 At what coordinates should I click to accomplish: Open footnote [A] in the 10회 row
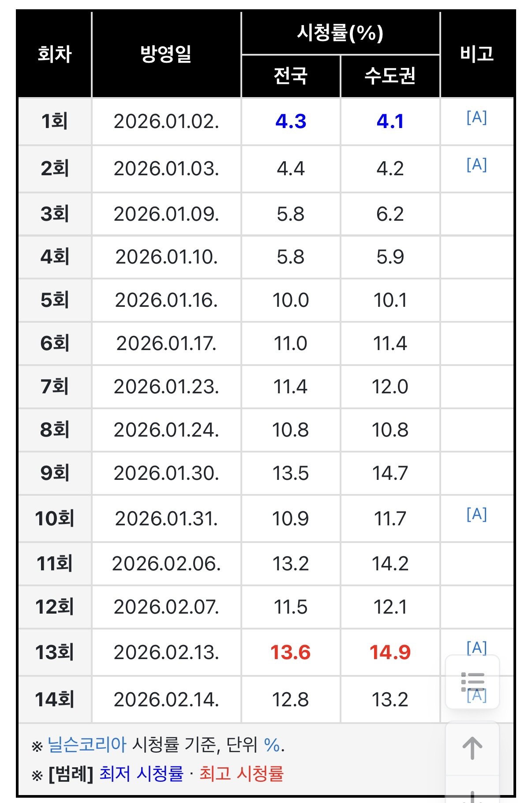tap(476, 514)
